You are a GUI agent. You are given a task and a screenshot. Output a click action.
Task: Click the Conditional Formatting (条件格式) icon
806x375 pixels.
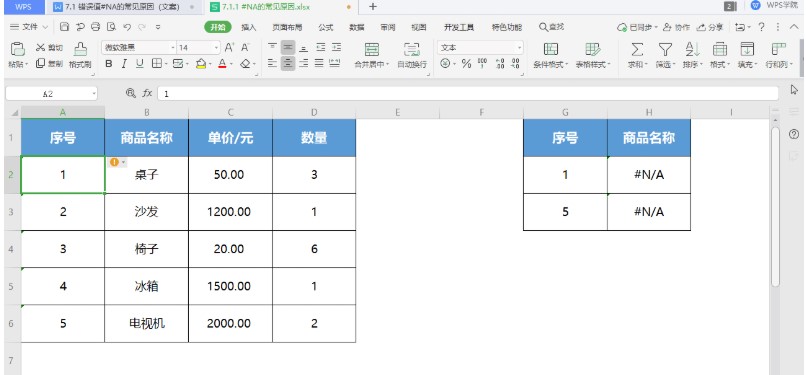click(551, 49)
